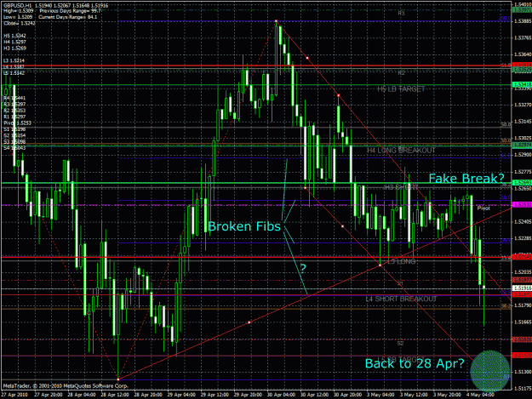
Task: Click the 'L4 SHORT BREAKOUT' level label
Action: (401, 299)
